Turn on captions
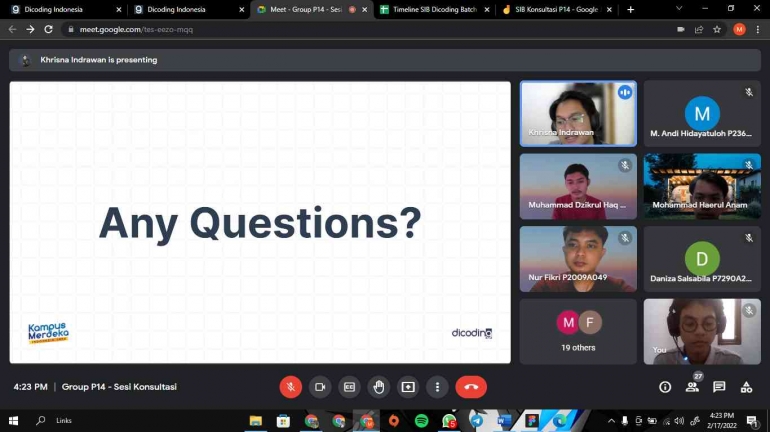 pos(349,387)
